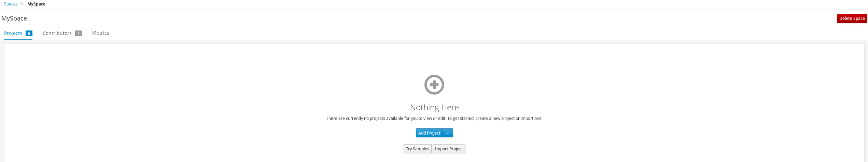Image resolution: width=868 pixels, height=162 pixels.
Task: Click the MySpace page title
Action: [x=14, y=18]
